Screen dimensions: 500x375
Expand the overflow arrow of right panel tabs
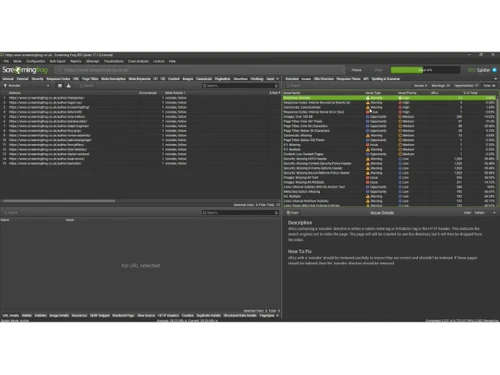pos(495,79)
